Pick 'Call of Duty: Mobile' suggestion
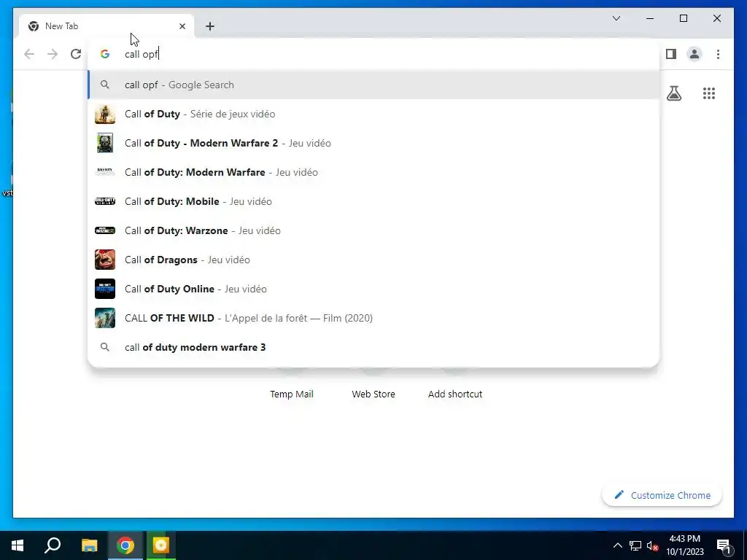Screen dimensions: 747x560 point(373,201)
